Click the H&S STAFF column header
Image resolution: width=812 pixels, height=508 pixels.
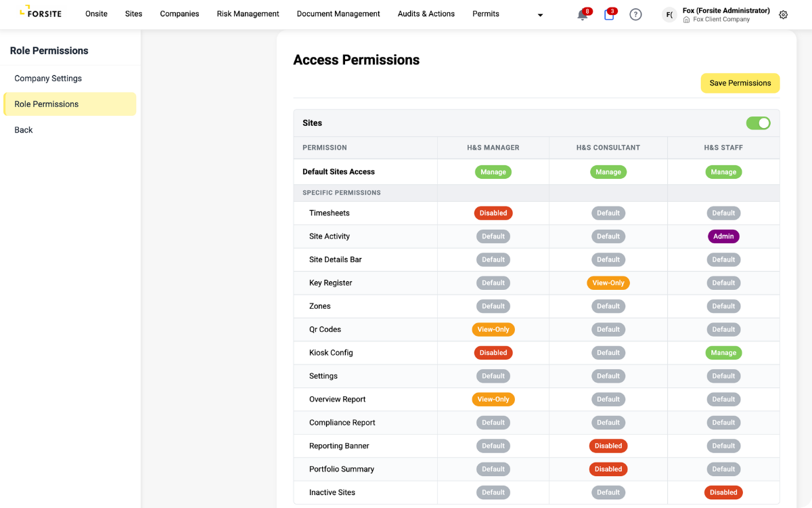point(723,148)
